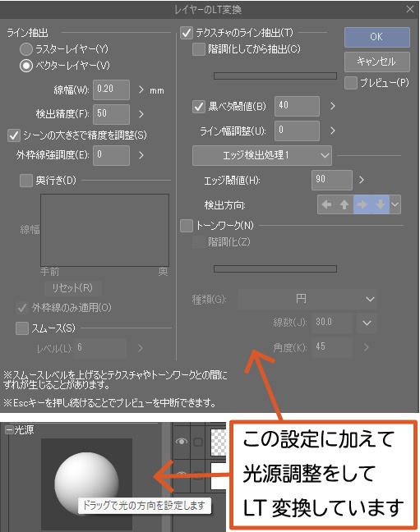Enable 階調化してから抽出 checkbox

pos(199,49)
